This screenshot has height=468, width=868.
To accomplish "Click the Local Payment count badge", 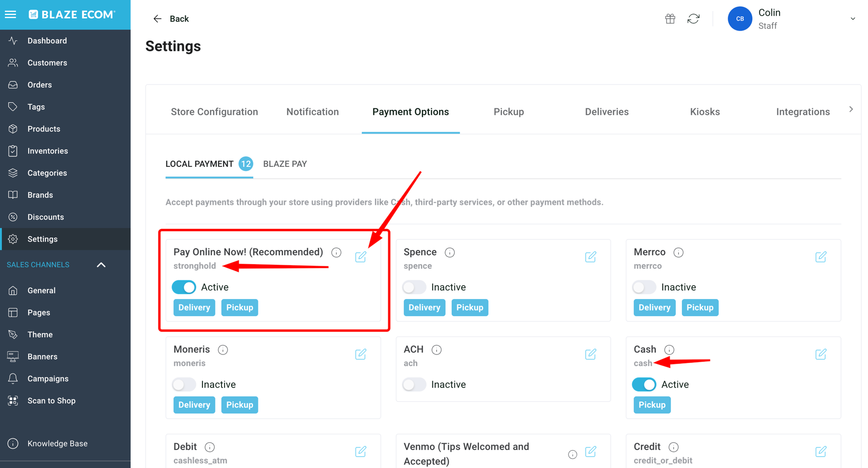I will coord(246,164).
